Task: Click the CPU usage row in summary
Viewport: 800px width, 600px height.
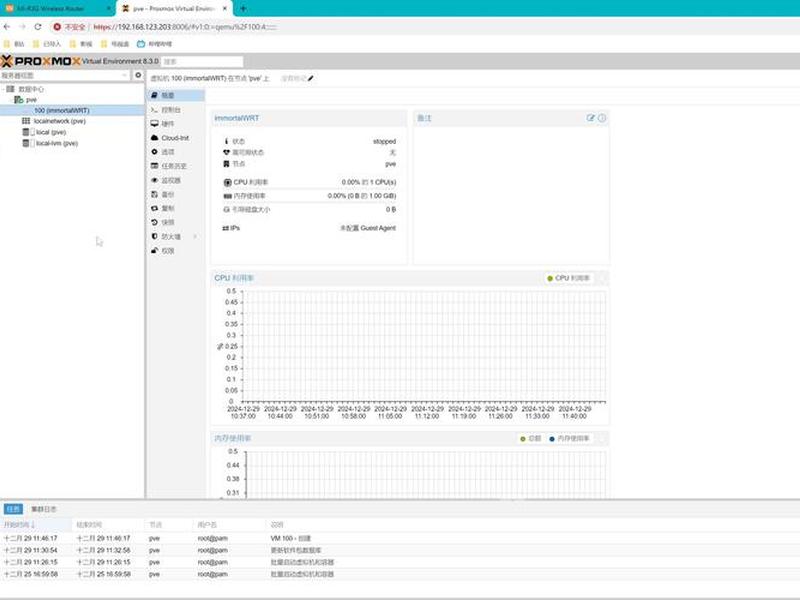Action: point(310,182)
